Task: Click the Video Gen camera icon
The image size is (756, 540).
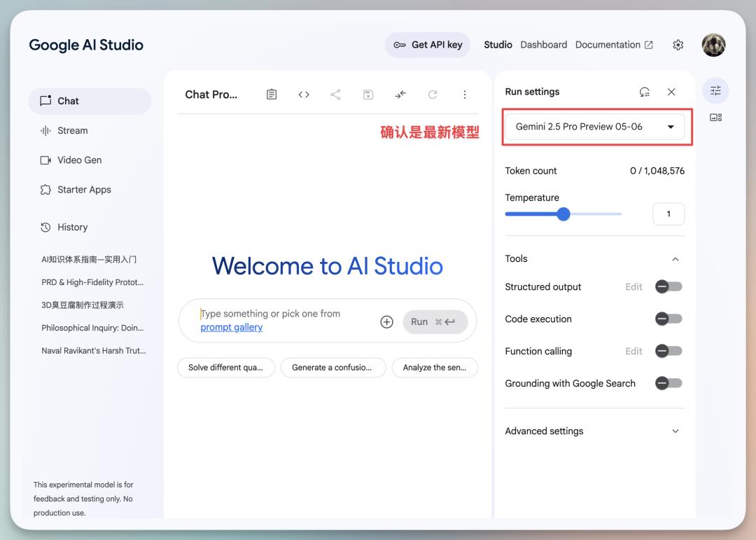Action: click(x=45, y=160)
